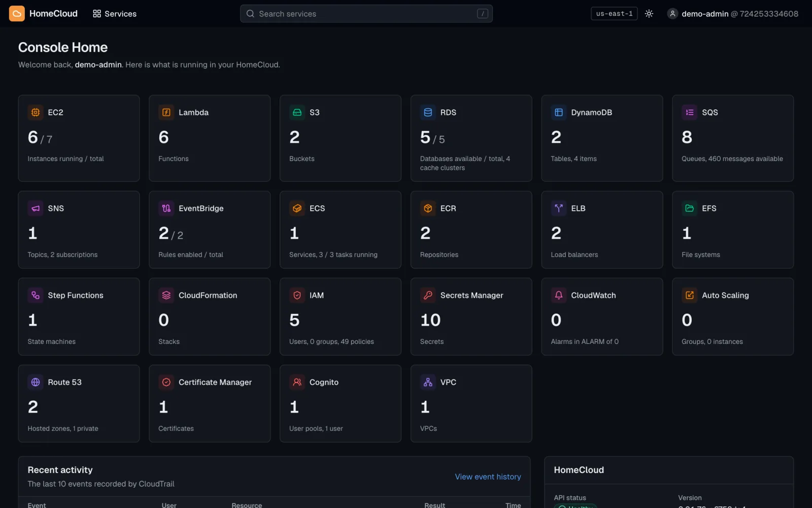Viewport: 812px width, 508px height.
Task: Click the ELB load balancer icon
Action: click(x=559, y=208)
